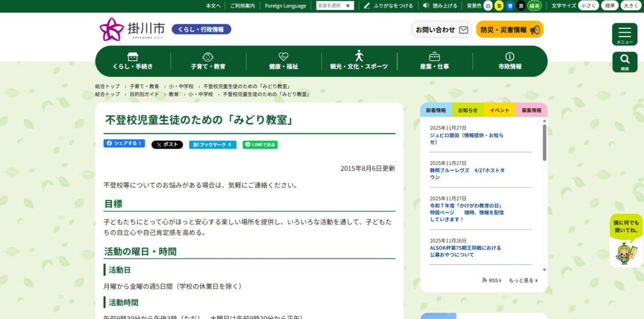The height and width of the screenshot is (319, 644).
Task: Open the ご利用案内 link
Action: tap(242, 6)
